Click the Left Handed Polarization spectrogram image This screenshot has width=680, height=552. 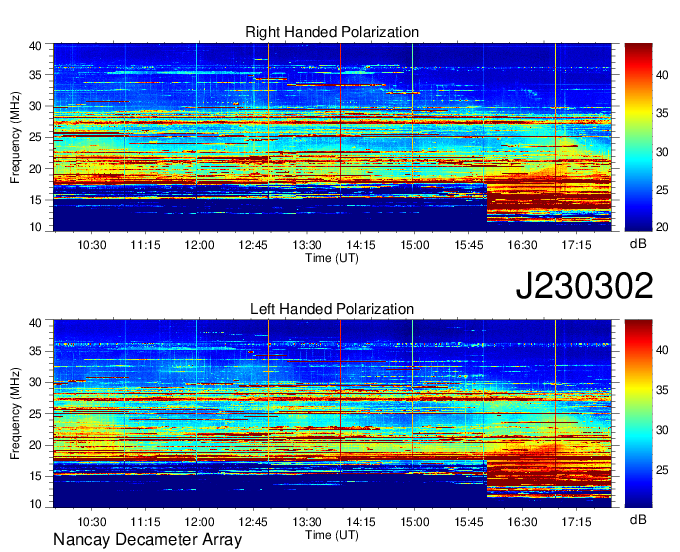[x=332, y=414]
